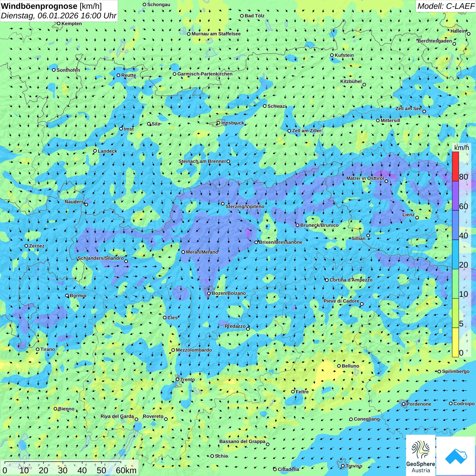Click the Matrei in Osttirol label
The height and width of the screenshot is (476, 476).
click(365, 178)
